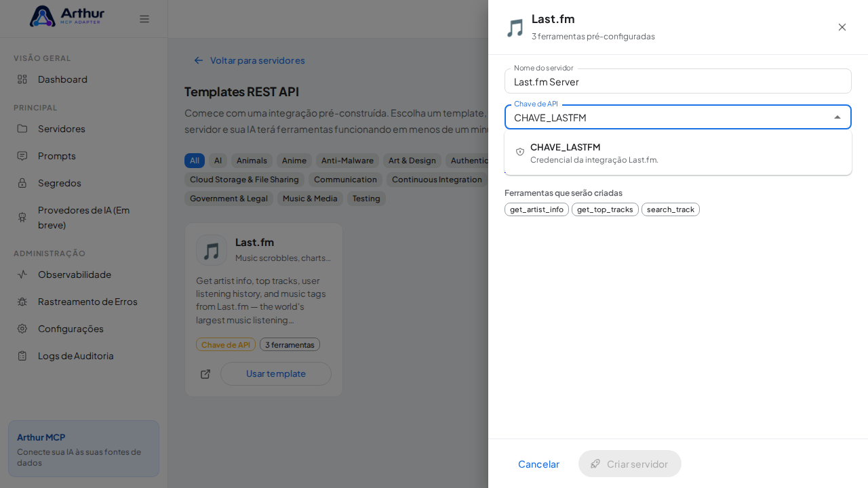Choose Cloud Storage & File Sharing filter
This screenshot has width=868, height=488.
point(244,180)
